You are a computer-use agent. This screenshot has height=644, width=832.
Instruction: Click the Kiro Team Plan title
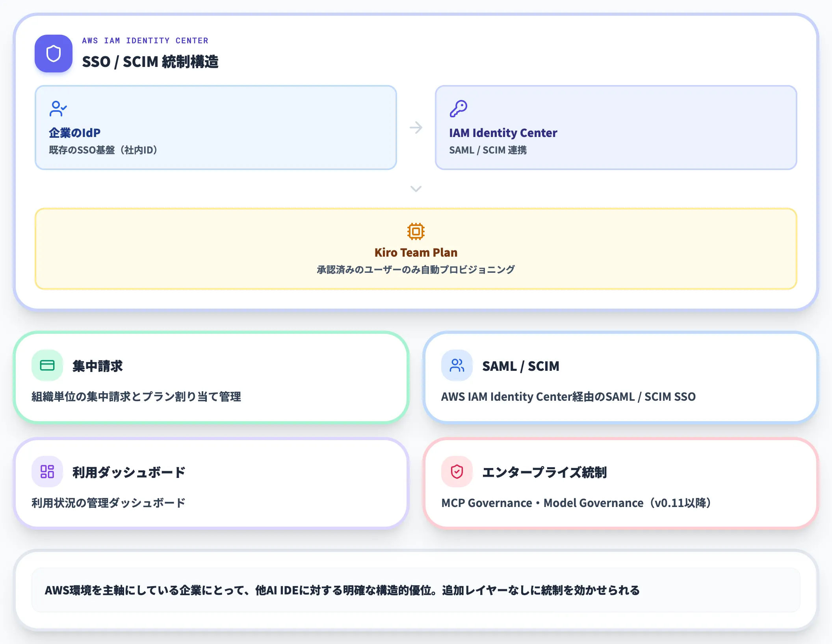pyautogui.click(x=416, y=252)
